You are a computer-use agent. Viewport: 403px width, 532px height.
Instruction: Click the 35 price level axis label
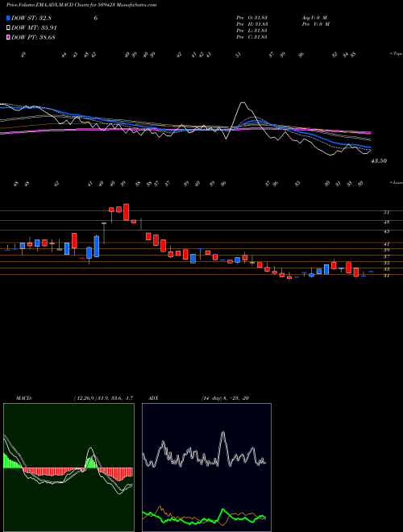point(386,263)
